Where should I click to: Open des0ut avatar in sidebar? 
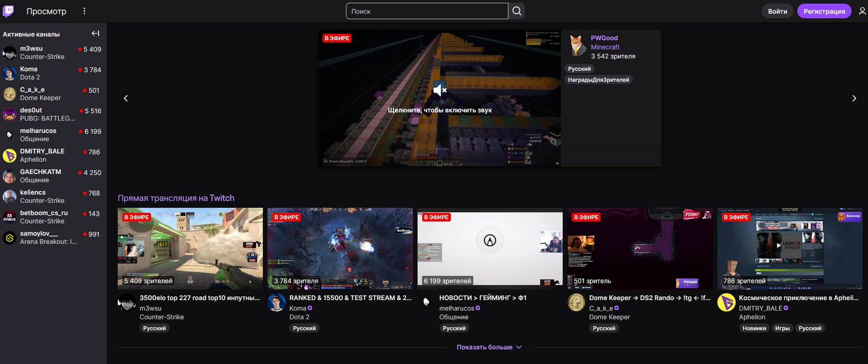(x=10, y=114)
